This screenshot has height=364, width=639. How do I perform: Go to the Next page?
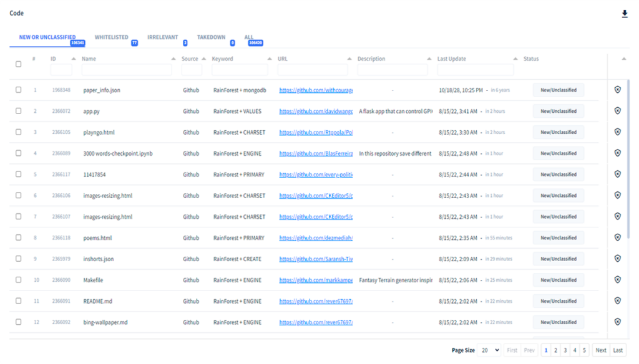coord(600,350)
